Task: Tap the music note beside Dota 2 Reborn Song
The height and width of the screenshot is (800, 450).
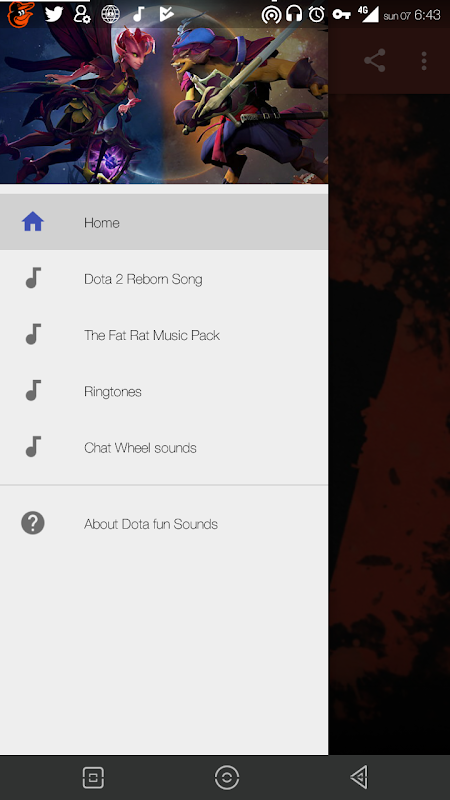Action: (33, 278)
